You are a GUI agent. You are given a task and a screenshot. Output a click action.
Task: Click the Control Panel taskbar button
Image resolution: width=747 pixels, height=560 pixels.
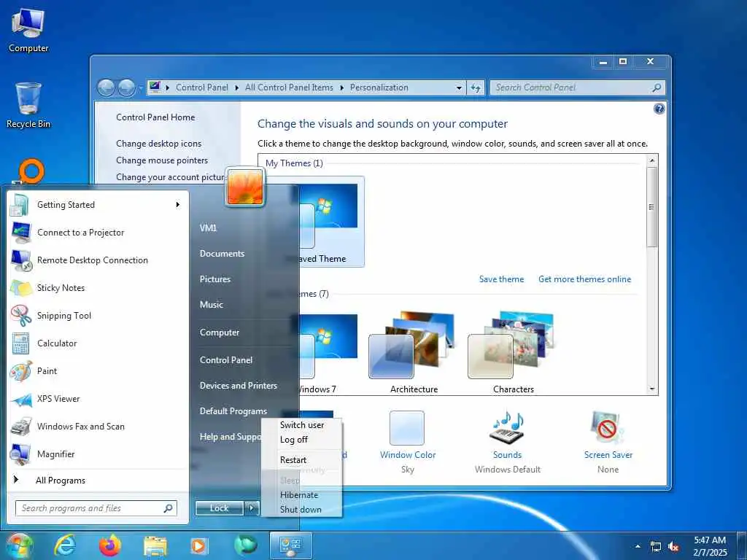tap(290, 545)
